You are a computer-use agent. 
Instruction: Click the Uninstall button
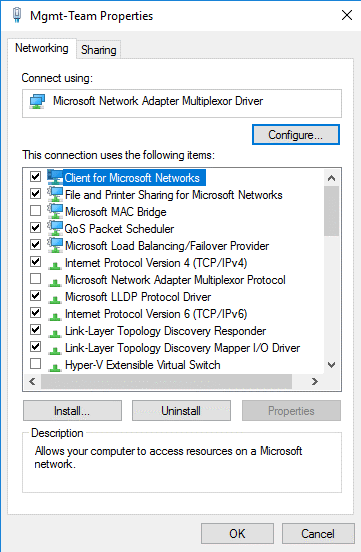(181, 410)
